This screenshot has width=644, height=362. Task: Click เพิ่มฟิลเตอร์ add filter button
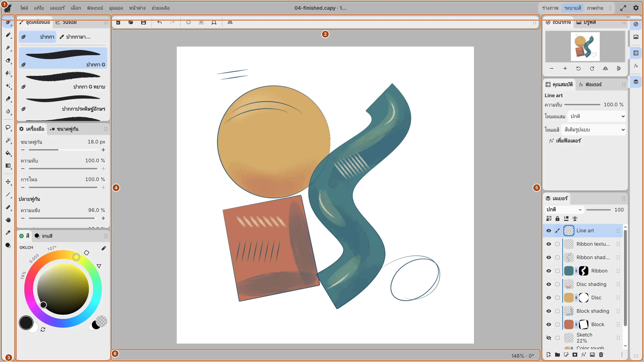565,141
